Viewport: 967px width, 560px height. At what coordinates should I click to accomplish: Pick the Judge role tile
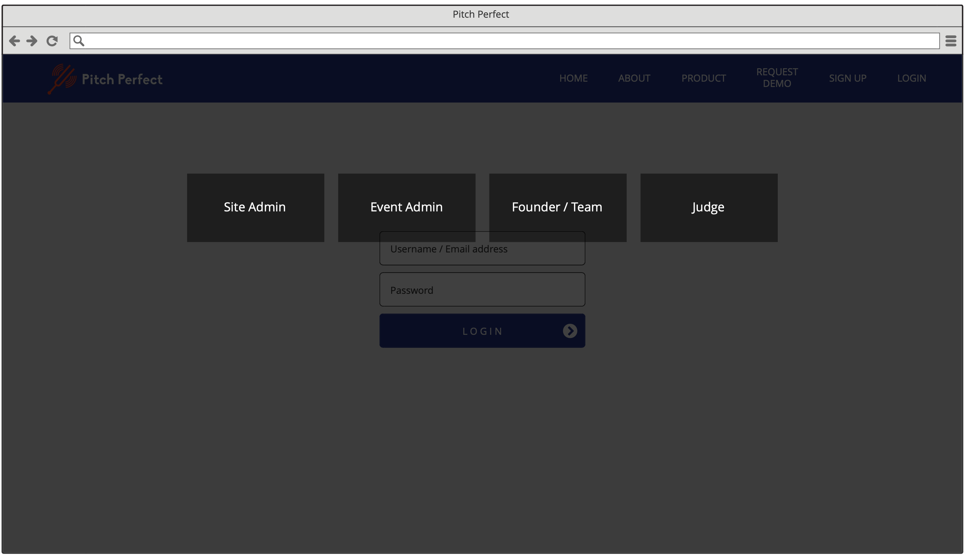pos(708,207)
